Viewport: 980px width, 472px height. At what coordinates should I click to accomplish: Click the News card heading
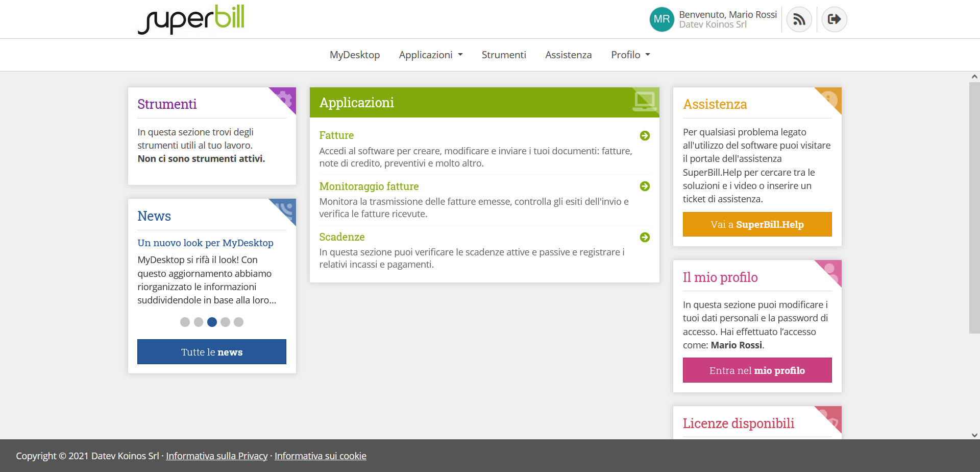point(154,216)
